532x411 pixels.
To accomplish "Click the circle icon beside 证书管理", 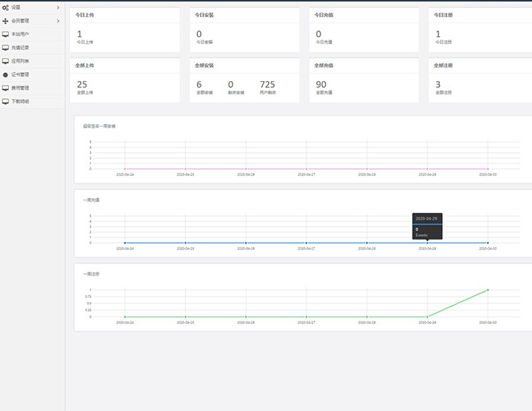I will tap(5, 75).
